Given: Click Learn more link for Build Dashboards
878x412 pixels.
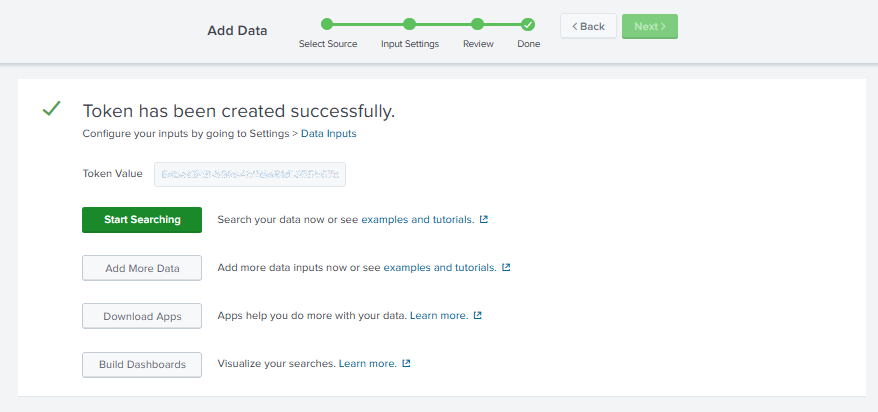Looking at the screenshot, I should tap(367, 363).
